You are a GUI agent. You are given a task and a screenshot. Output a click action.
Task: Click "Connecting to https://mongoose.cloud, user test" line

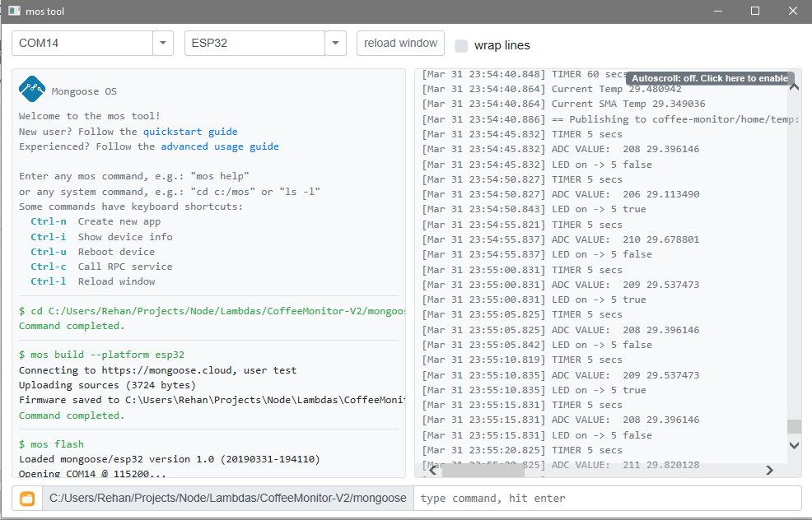157,370
